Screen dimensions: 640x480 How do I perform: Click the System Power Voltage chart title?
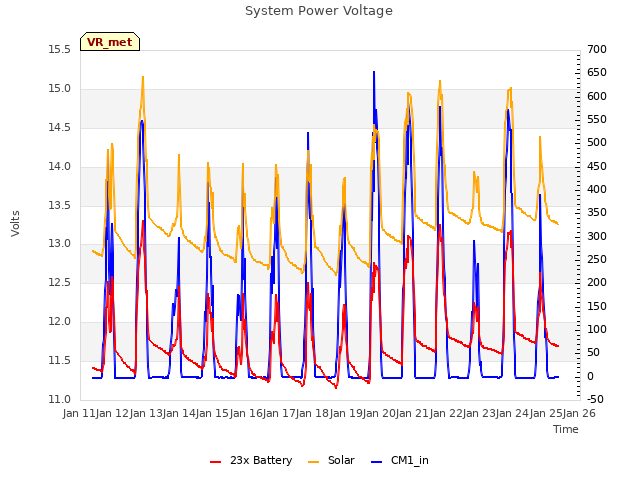319,11
